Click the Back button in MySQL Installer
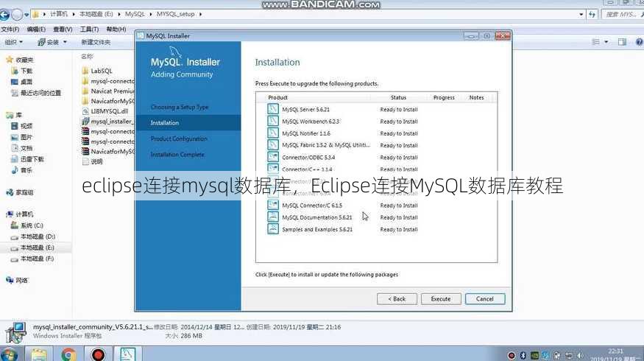 point(397,299)
